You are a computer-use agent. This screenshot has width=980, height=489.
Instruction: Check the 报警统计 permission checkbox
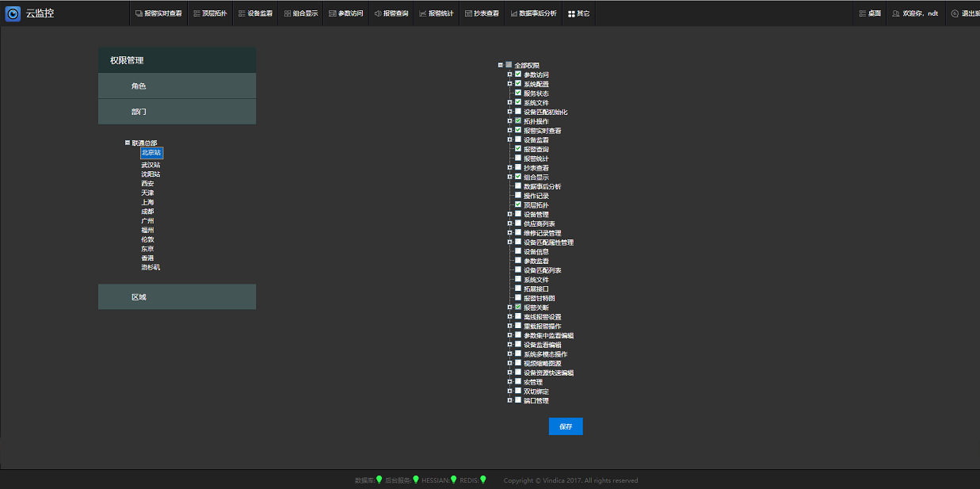(x=518, y=159)
